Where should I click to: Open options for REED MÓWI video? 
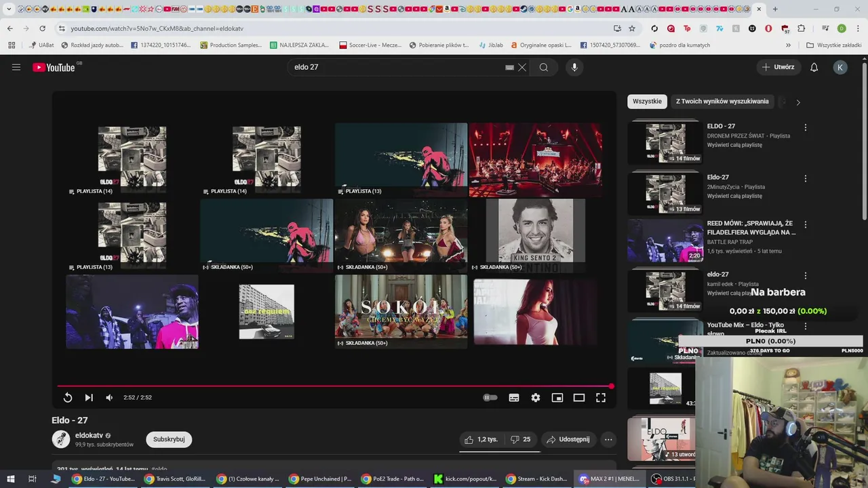(x=806, y=224)
